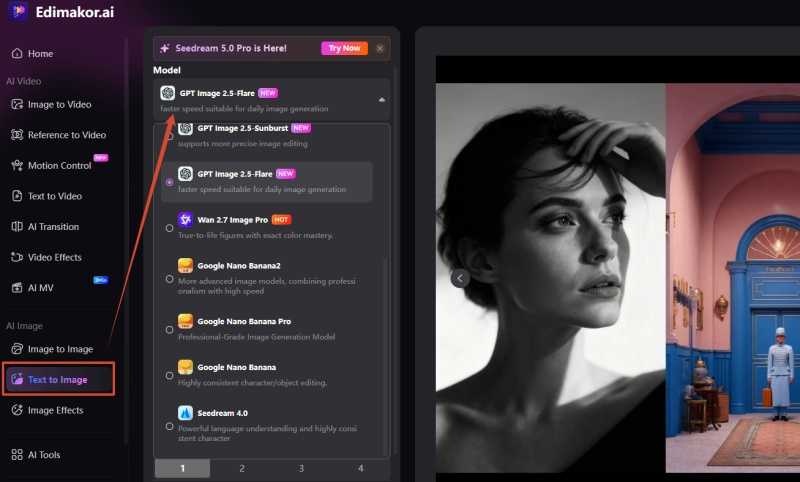Click 'supports more precise image editing' text
This screenshot has width=800, height=482.
click(x=243, y=144)
